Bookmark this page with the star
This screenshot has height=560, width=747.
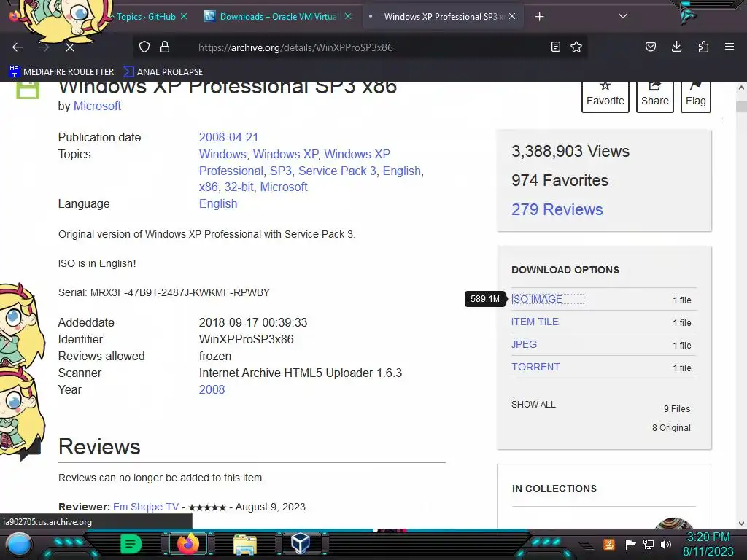(x=576, y=47)
